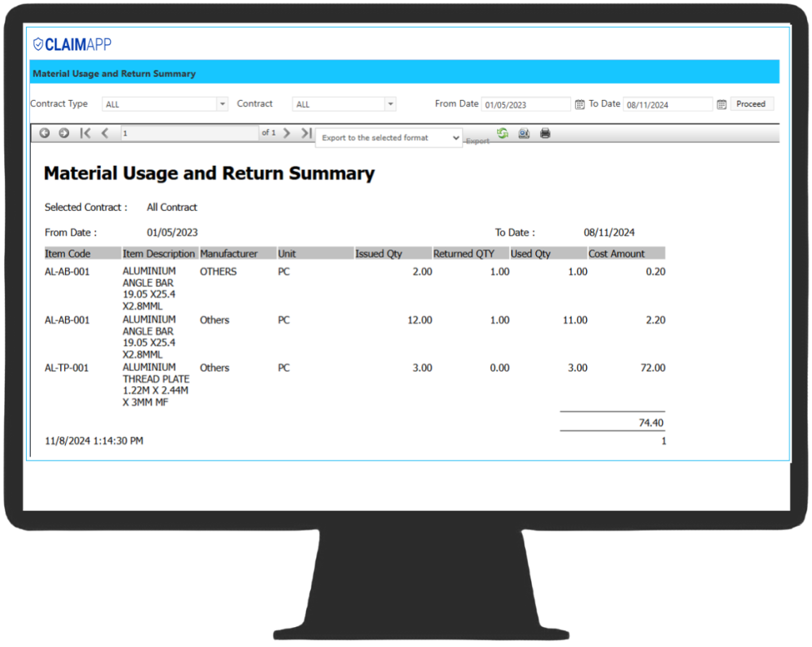Jump to the first page of the report

click(86, 133)
